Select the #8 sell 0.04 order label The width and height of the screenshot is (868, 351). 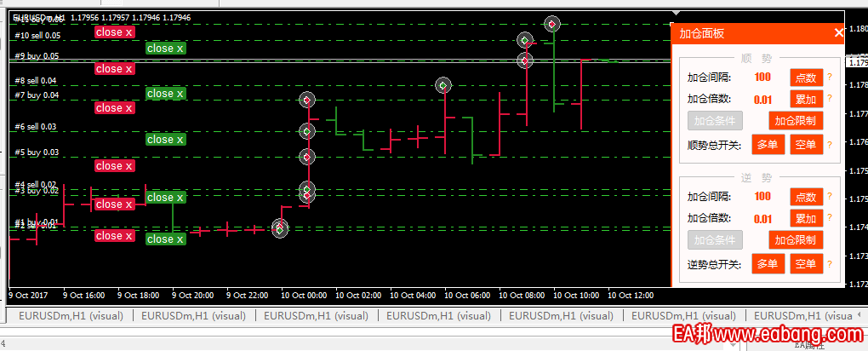(x=36, y=80)
